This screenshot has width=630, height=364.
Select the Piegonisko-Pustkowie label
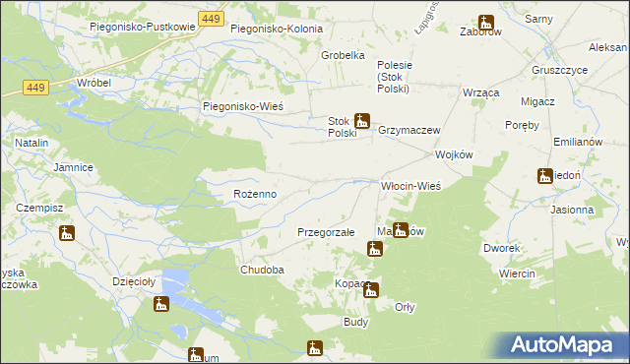[142, 27]
